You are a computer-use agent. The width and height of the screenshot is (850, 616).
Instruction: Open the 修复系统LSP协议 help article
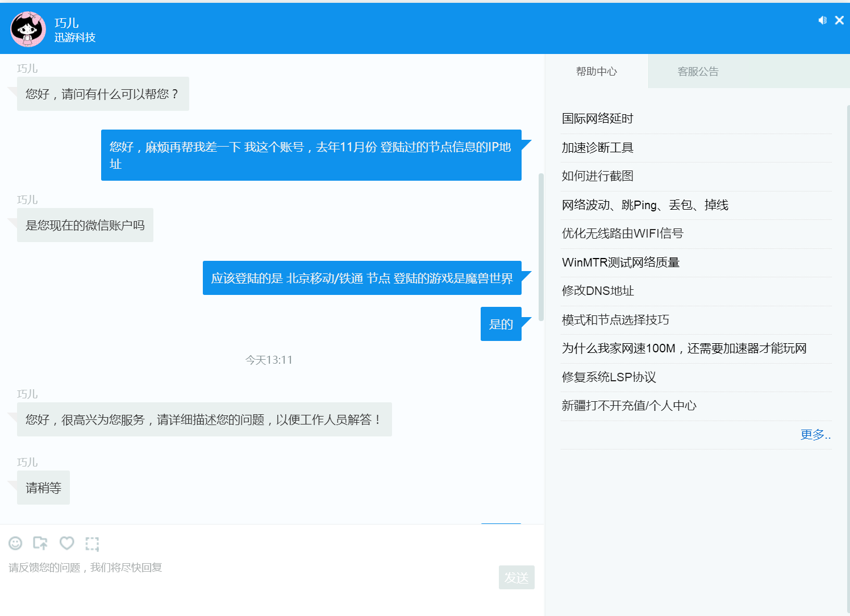[x=609, y=377]
